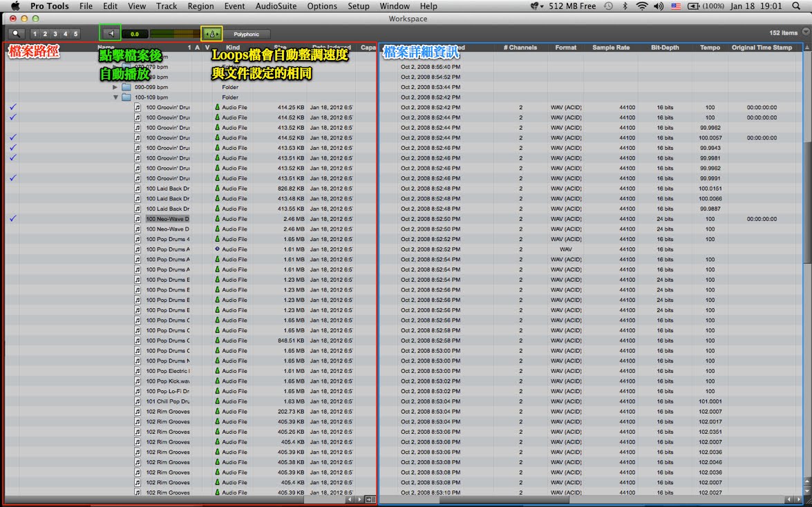Click the left pane's right scroll arrow
812x507 pixels.
click(x=359, y=500)
